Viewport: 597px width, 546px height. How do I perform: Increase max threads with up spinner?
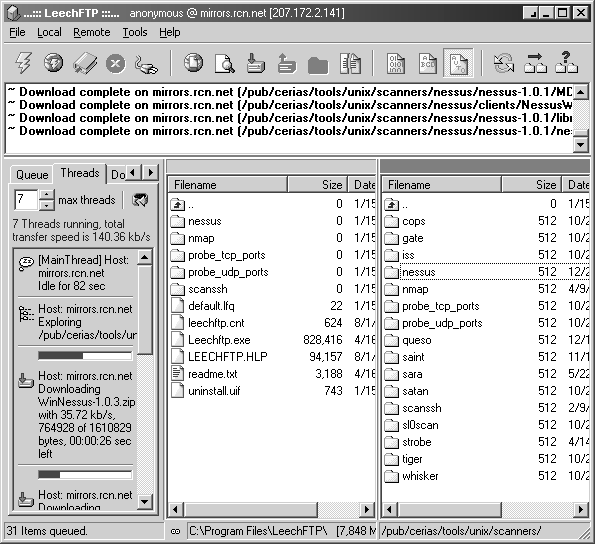coord(46,195)
